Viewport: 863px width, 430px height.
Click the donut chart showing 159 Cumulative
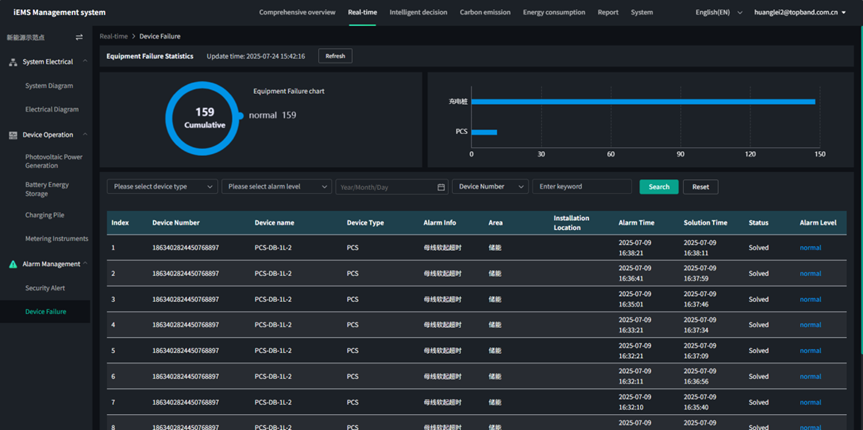(204, 118)
